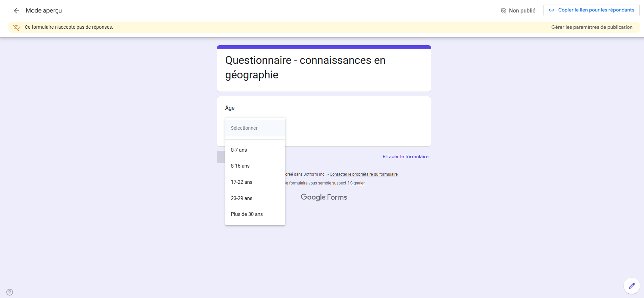644x298 pixels.
Task: Click the warning icon in the yellow banner
Action: (x=16, y=27)
